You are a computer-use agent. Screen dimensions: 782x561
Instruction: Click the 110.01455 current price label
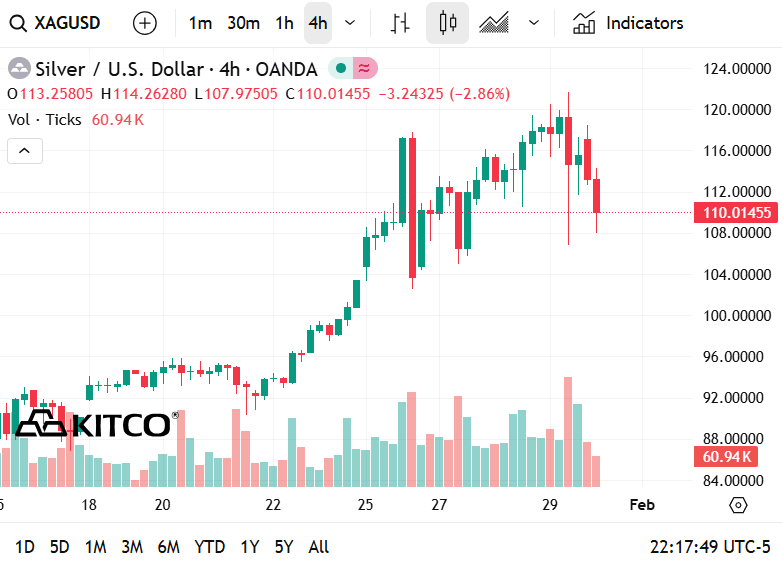tap(736, 212)
